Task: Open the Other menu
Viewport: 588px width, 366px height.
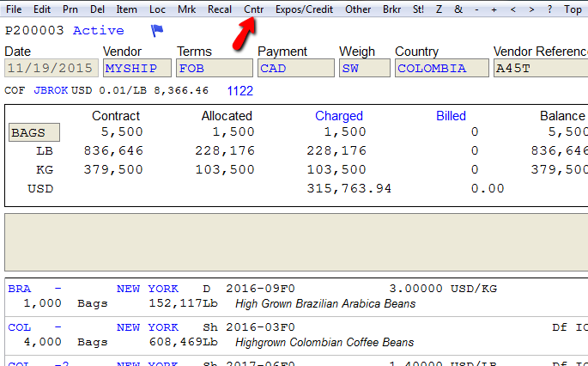Action: [x=358, y=9]
